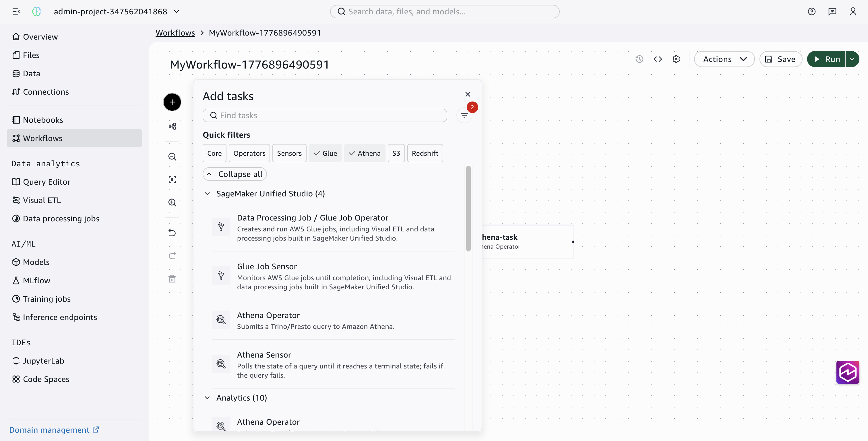The width and height of the screenshot is (868, 441).
Task: Follow the Workflows breadcrumb link
Action: coord(175,33)
